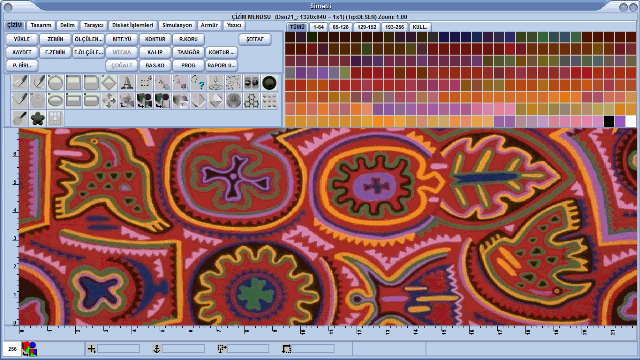Select the whisk tool icon

click(x=20, y=118)
